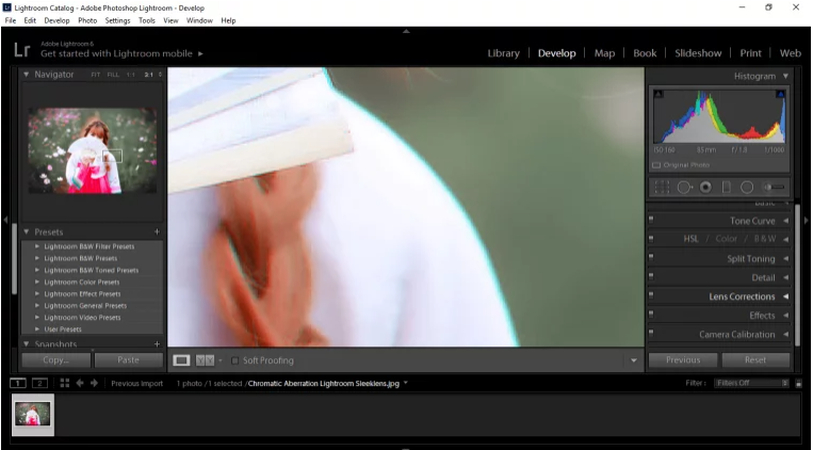Open the filmstrip source file name dropdown
The height and width of the screenshot is (450, 813).
point(405,383)
